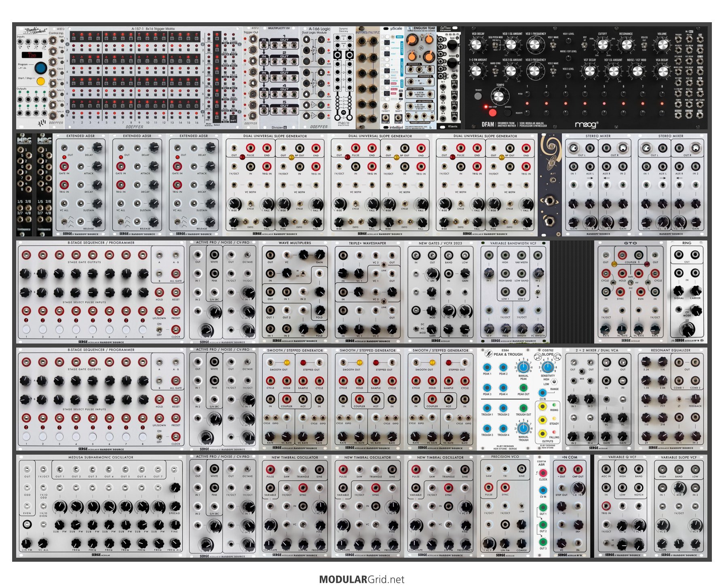Click the SHIFT button on the Trigger Matrix
The width and height of the screenshot is (724, 588).
[x=233, y=118]
